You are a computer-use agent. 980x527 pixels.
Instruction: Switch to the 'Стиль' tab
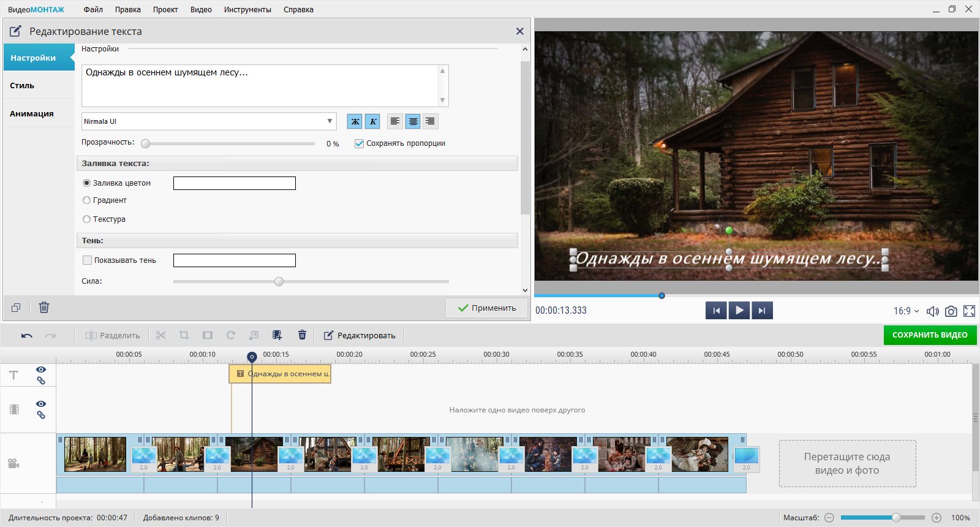[x=22, y=86]
